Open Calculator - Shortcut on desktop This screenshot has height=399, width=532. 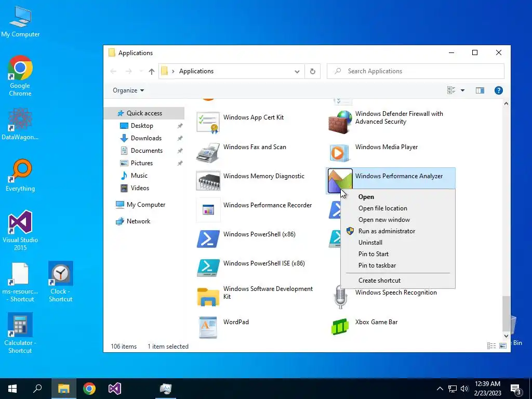coord(20,333)
